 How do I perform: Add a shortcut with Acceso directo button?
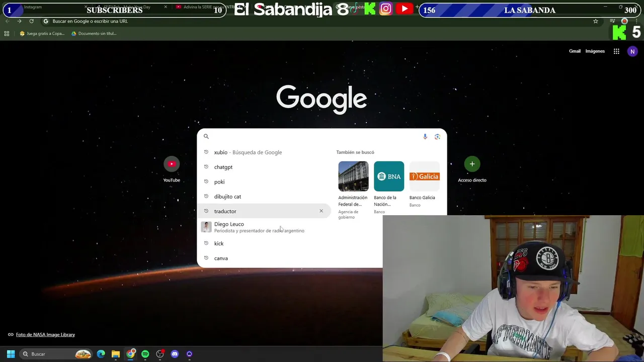tap(472, 169)
